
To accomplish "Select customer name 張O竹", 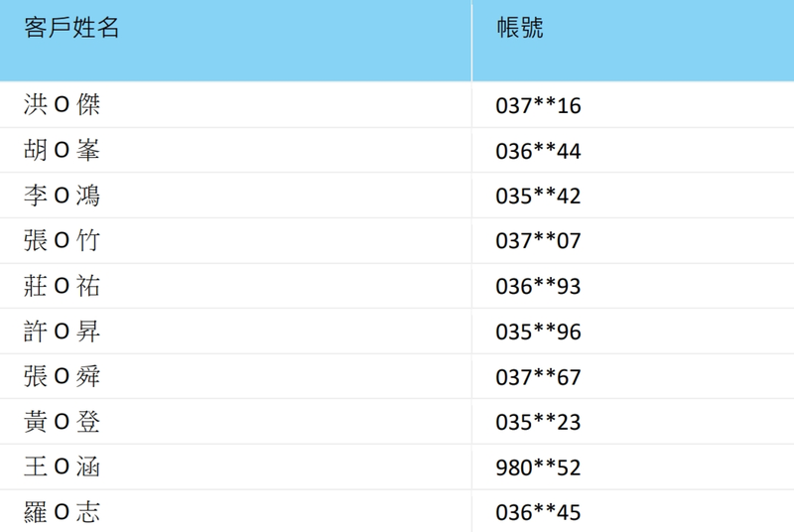I will pyautogui.click(x=62, y=241).
